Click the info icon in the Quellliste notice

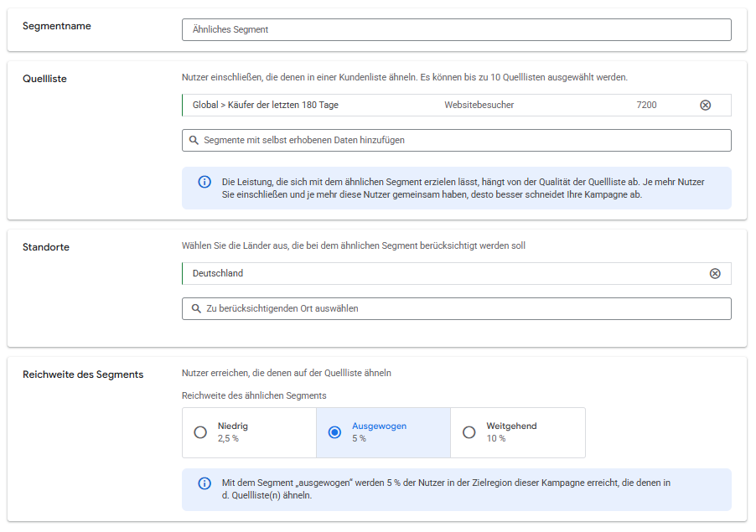(x=205, y=182)
